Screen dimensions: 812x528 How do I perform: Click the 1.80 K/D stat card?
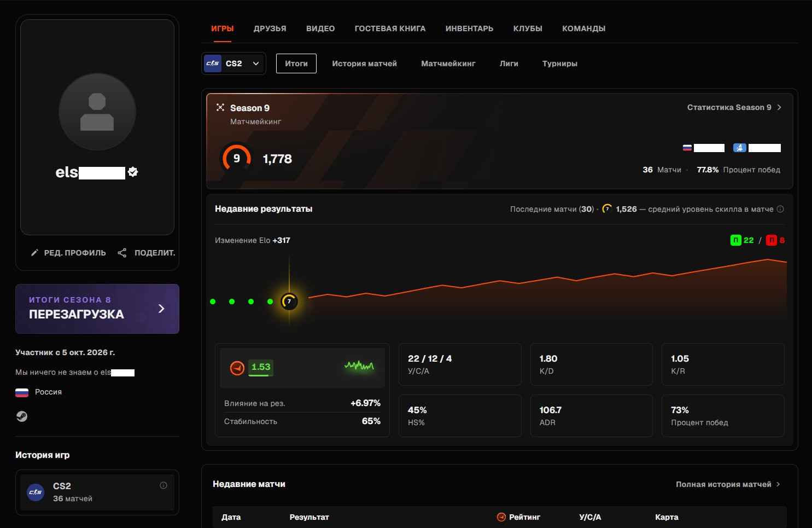coord(592,364)
